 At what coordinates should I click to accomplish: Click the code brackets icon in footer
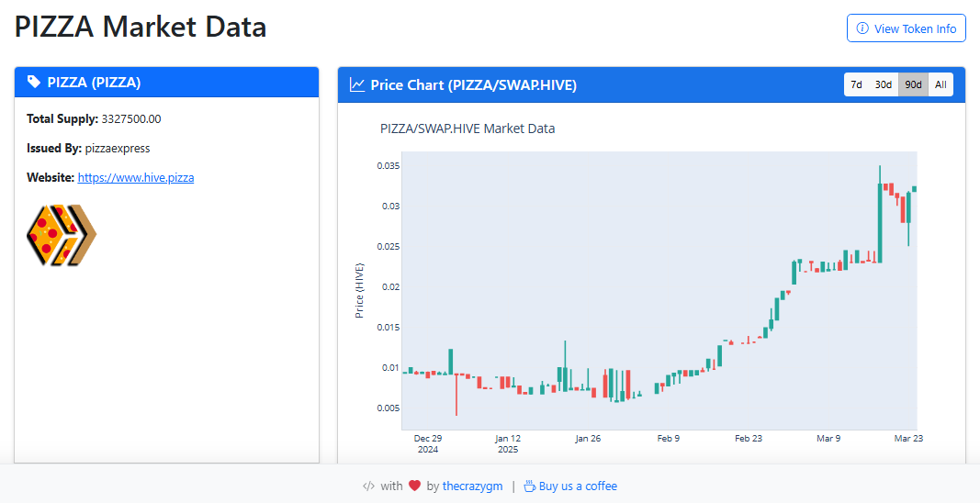tap(368, 486)
